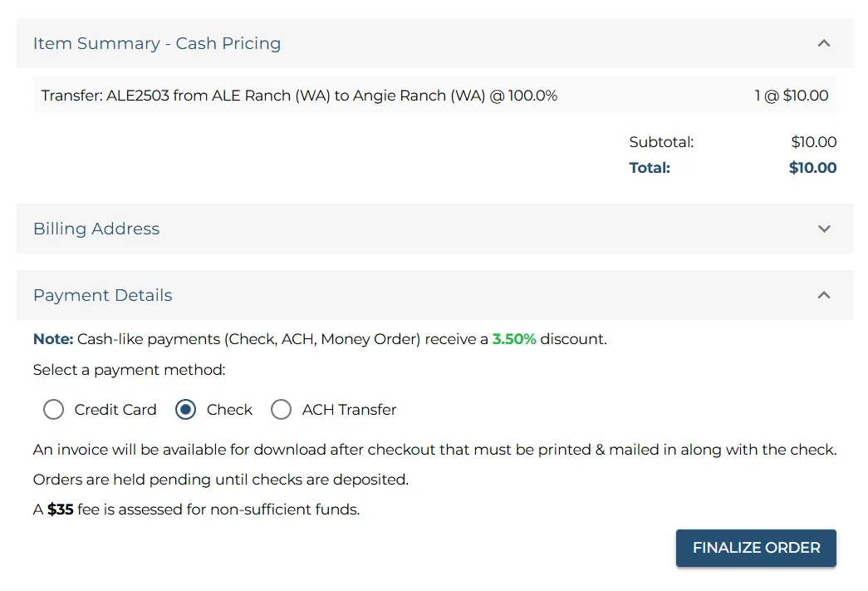Click the Credit Card label text
Image resolution: width=868 pixels, height=591 pixels.
(115, 410)
